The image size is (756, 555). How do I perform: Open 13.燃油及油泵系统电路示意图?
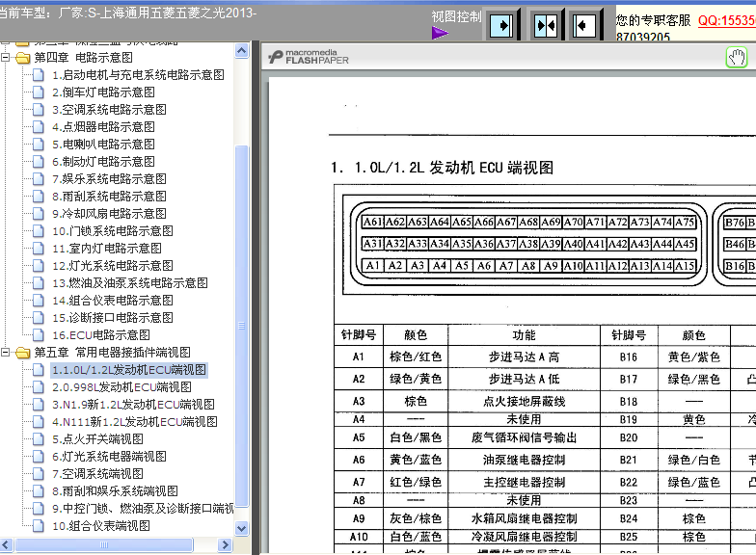click(129, 283)
